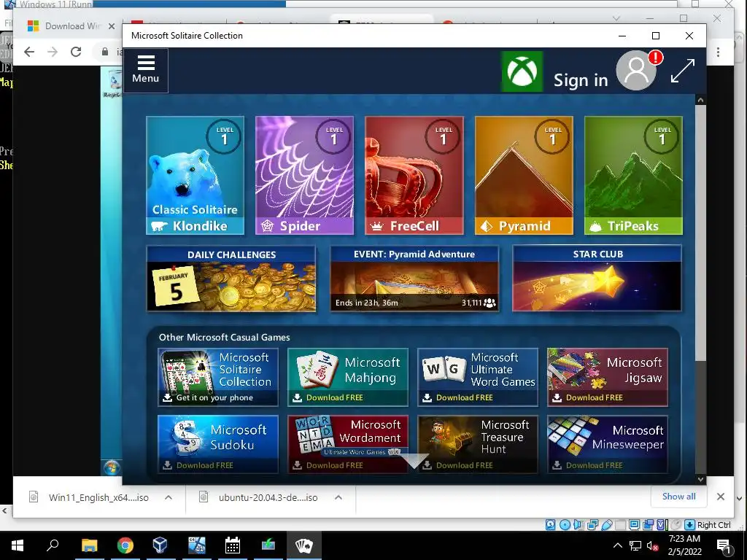
Task: Click the Solitaire window scrollbar down arrow
Action: pyautogui.click(x=700, y=479)
